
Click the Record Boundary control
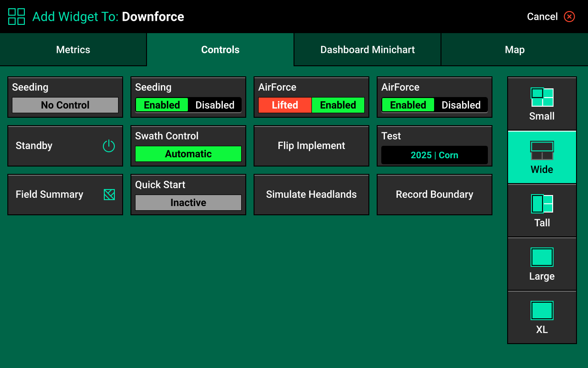[x=434, y=194]
